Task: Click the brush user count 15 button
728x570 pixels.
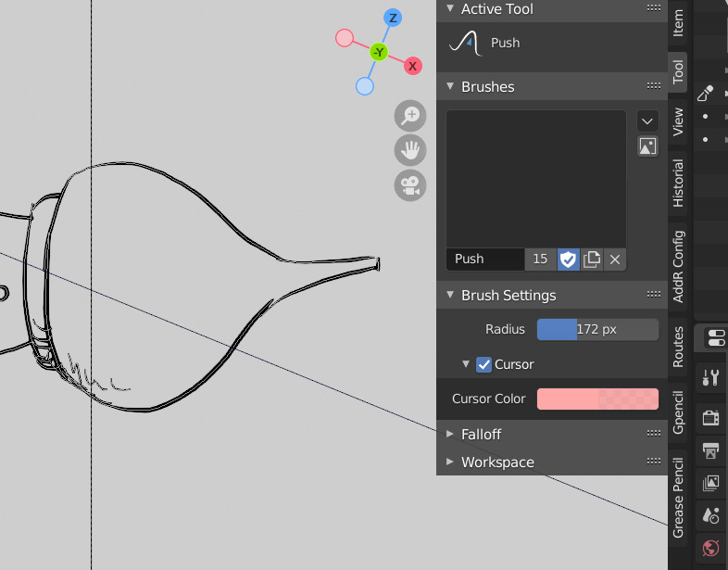Action: (540, 260)
